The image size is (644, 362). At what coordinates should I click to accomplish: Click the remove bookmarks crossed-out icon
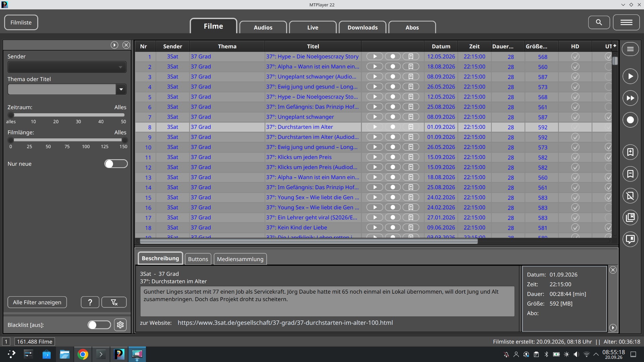tap(630, 196)
